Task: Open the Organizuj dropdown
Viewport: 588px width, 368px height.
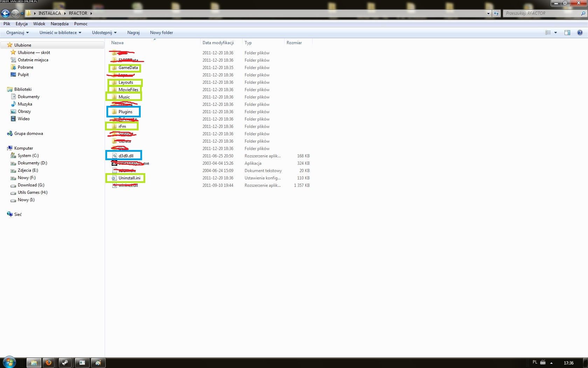Action: click(x=17, y=33)
